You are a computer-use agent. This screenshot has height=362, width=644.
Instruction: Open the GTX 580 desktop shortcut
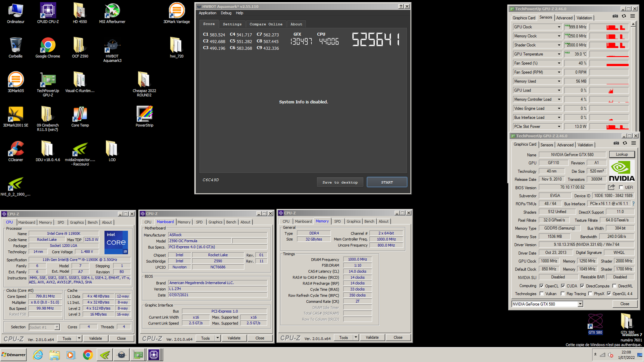click(595, 324)
